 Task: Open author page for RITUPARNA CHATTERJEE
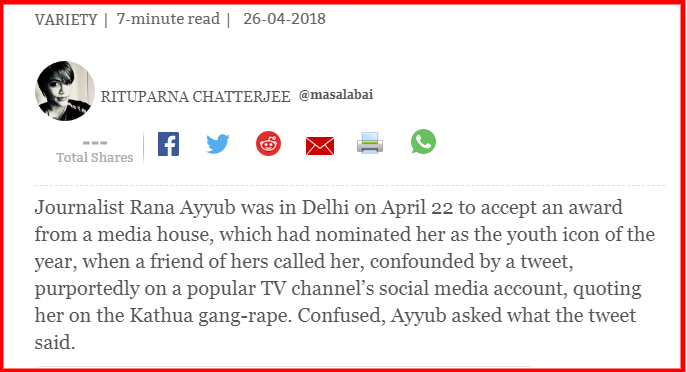click(195, 96)
